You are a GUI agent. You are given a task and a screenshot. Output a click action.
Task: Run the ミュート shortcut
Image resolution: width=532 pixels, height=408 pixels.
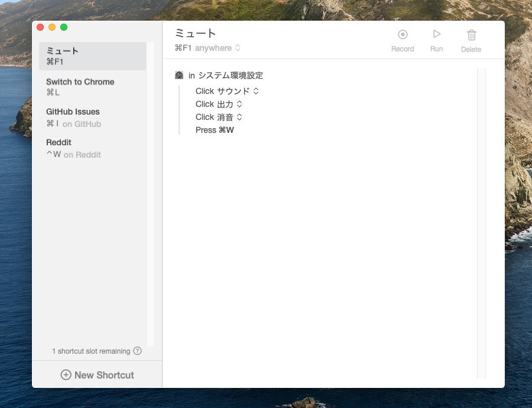[437, 35]
